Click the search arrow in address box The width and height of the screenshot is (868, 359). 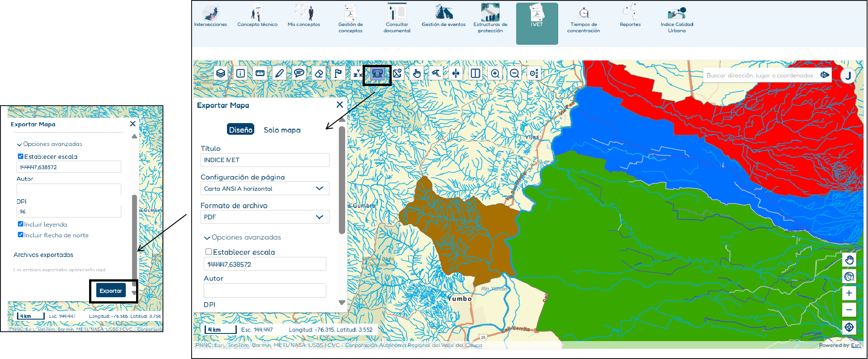pos(824,75)
